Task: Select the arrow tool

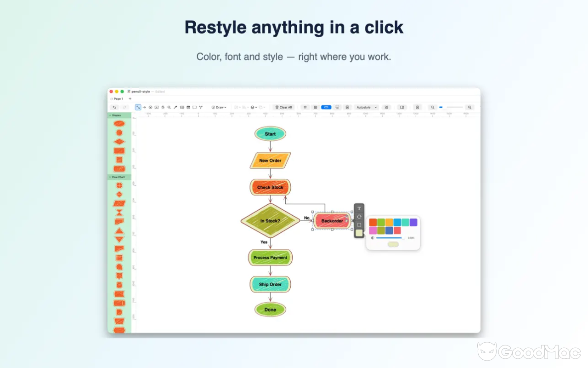Action: point(144,107)
